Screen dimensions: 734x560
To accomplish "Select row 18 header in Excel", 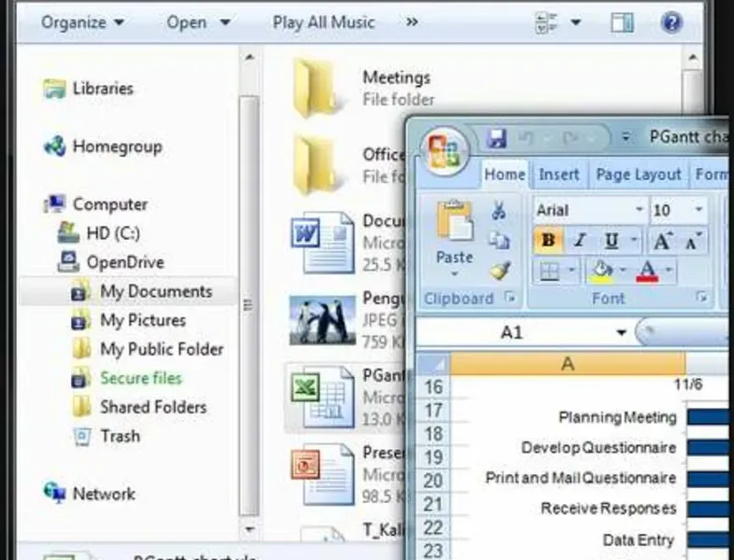I will pos(433,433).
